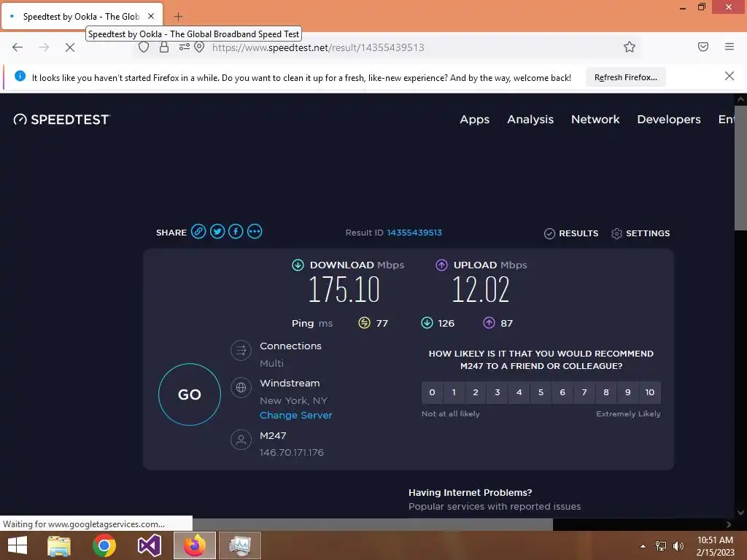The height and width of the screenshot is (560, 747).
Task: Rate recommendation 5
Action: (541, 392)
